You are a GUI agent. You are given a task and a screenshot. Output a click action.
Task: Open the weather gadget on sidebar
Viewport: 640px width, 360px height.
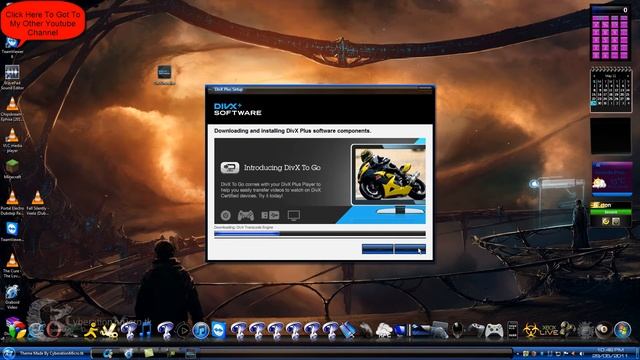click(x=611, y=180)
